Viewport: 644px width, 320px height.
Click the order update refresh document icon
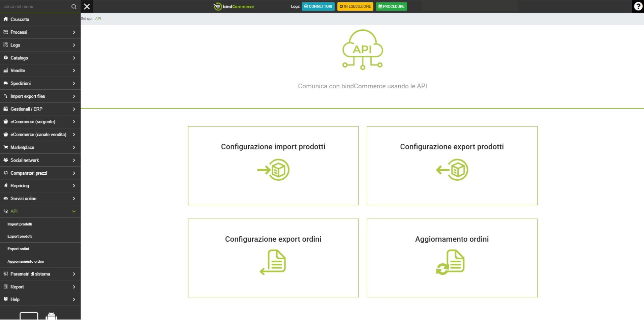click(x=451, y=262)
